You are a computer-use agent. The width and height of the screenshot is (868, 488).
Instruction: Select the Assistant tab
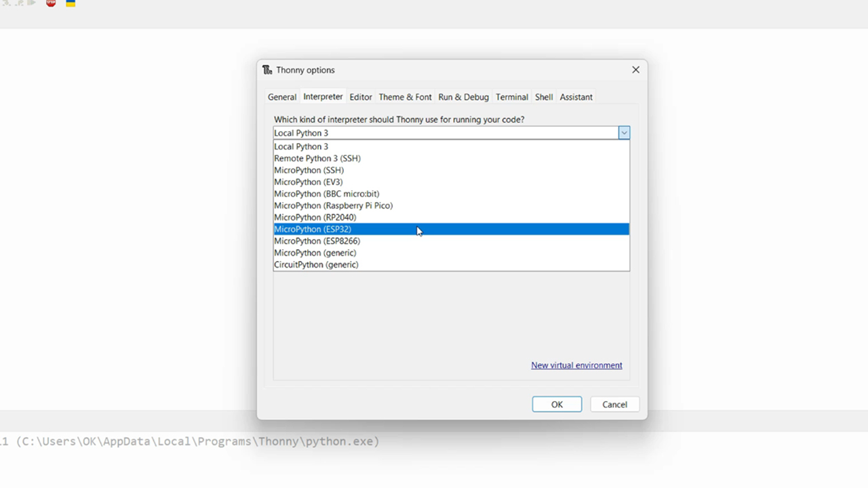(x=576, y=97)
